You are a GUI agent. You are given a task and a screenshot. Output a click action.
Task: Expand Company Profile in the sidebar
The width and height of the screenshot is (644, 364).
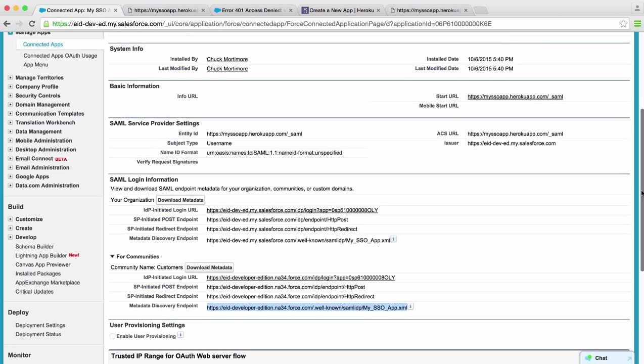pos(10,87)
